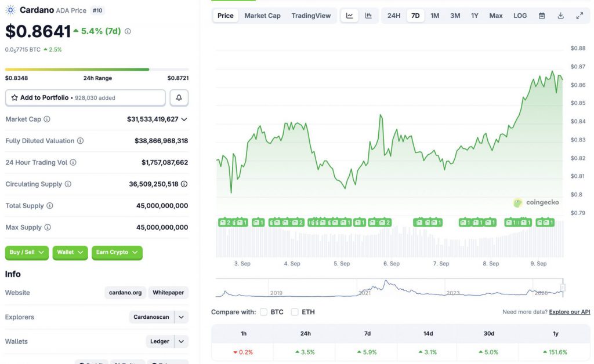Click the info icon next to 24 Hour Trading Vol
Image resolution: width=594 pixels, height=364 pixels.
pos(73,162)
